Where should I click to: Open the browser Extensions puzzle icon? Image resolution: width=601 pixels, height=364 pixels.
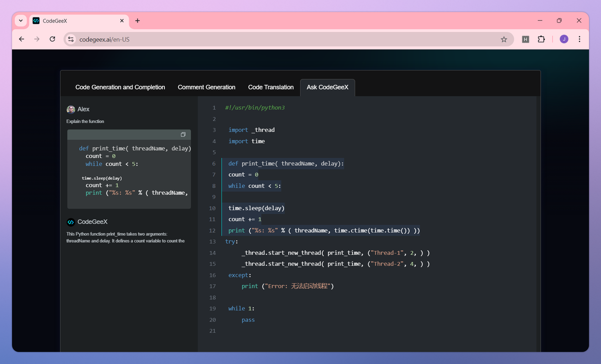pyautogui.click(x=541, y=39)
